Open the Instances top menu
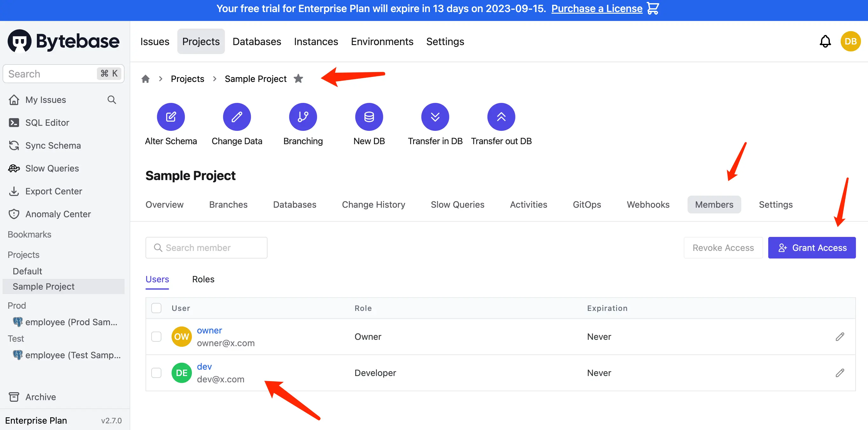 click(316, 41)
